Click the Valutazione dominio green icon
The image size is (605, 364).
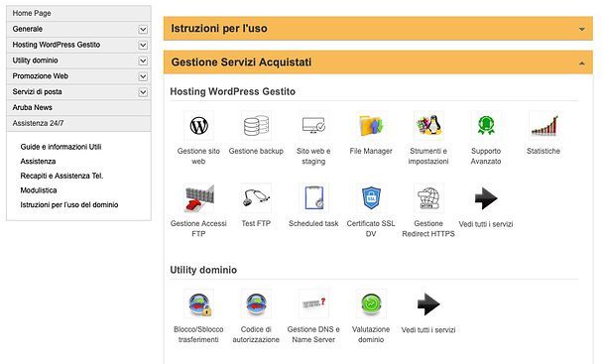point(371,303)
